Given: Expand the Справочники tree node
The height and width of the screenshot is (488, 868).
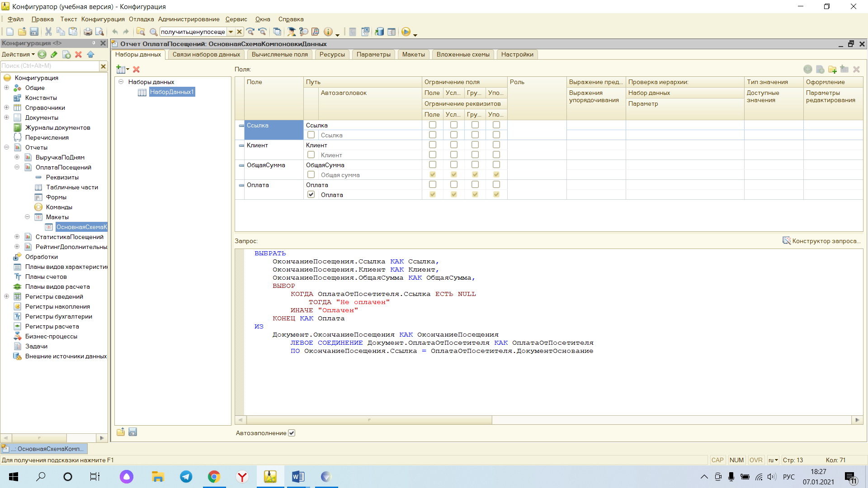Looking at the screenshot, I should (x=6, y=108).
